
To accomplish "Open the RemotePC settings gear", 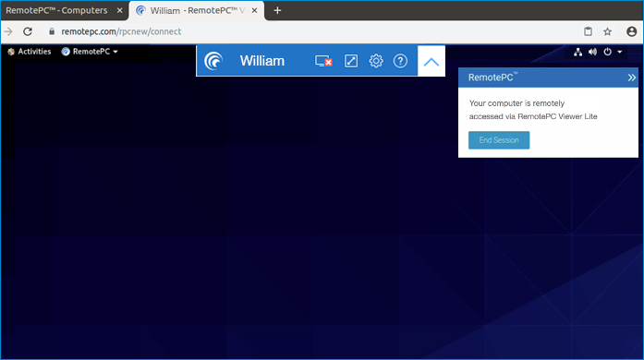I will pos(376,61).
